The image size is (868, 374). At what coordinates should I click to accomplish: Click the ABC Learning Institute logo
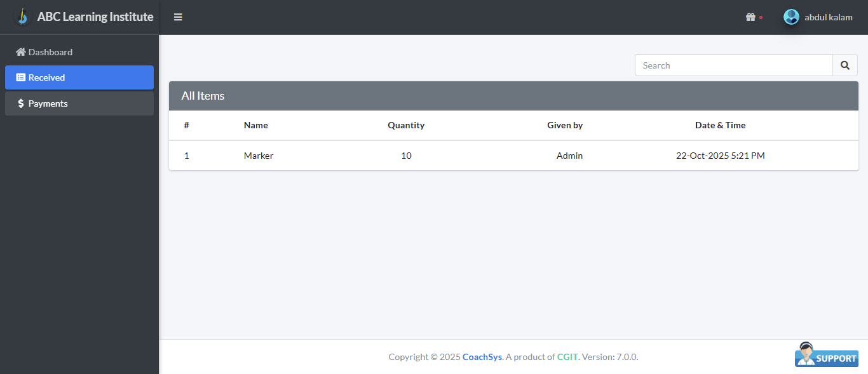(x=23, y=17)
